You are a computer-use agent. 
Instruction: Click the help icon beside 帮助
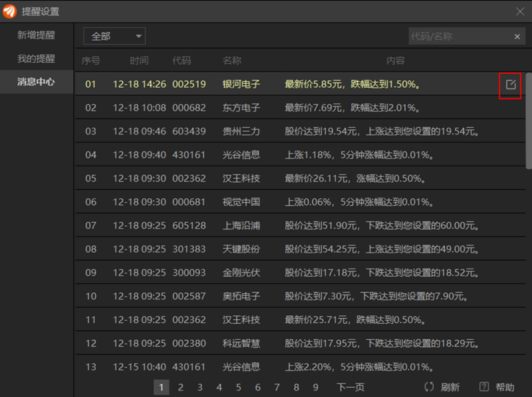(x=484, y=387)
